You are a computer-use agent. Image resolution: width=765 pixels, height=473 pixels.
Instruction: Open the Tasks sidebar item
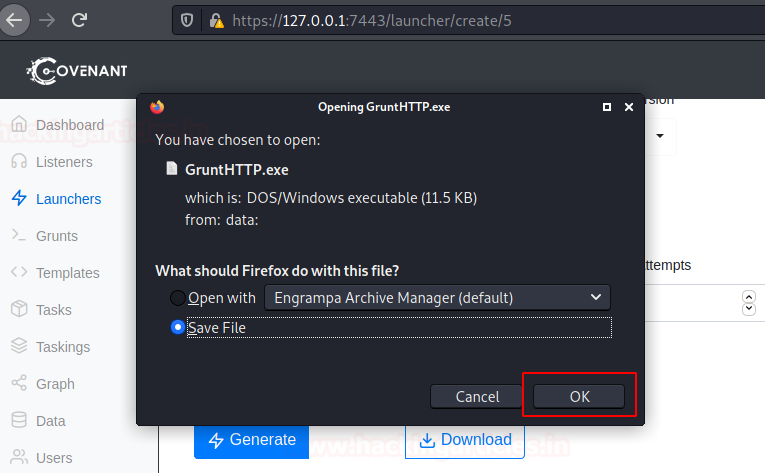tap(41, 310)
